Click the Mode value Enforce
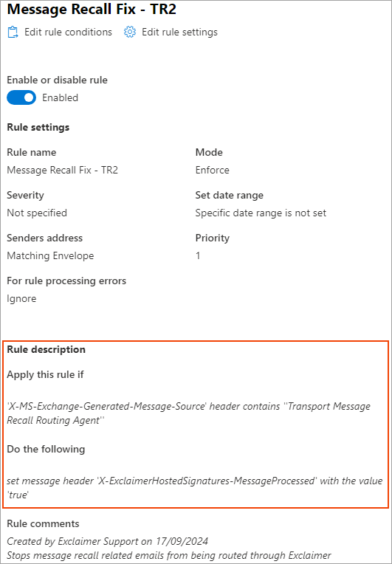 click(x=212, y=170)
